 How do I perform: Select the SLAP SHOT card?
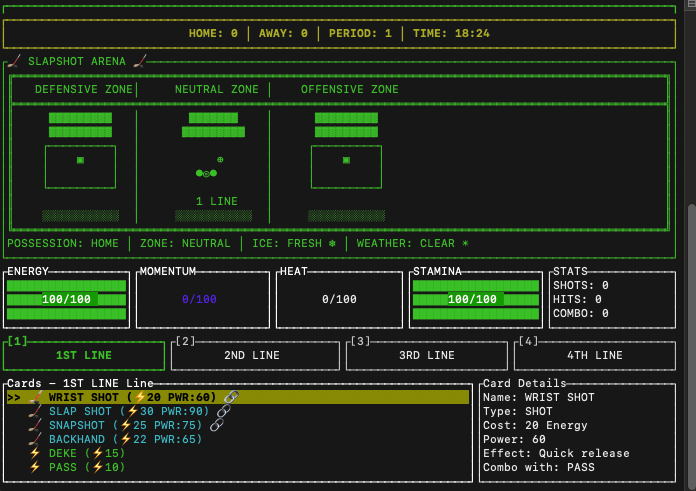tap(129, 411)
